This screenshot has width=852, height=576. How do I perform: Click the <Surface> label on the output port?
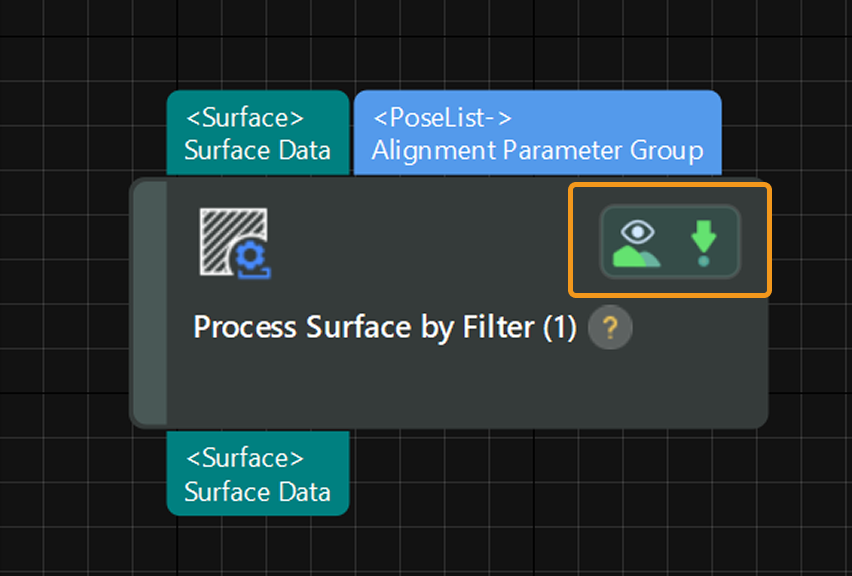tap(245, 458)
